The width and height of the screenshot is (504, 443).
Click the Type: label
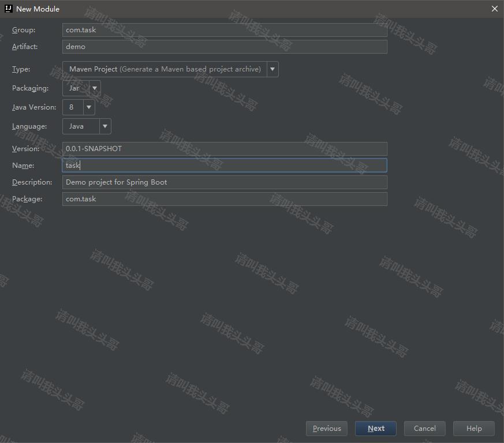(x=21, y=69)
